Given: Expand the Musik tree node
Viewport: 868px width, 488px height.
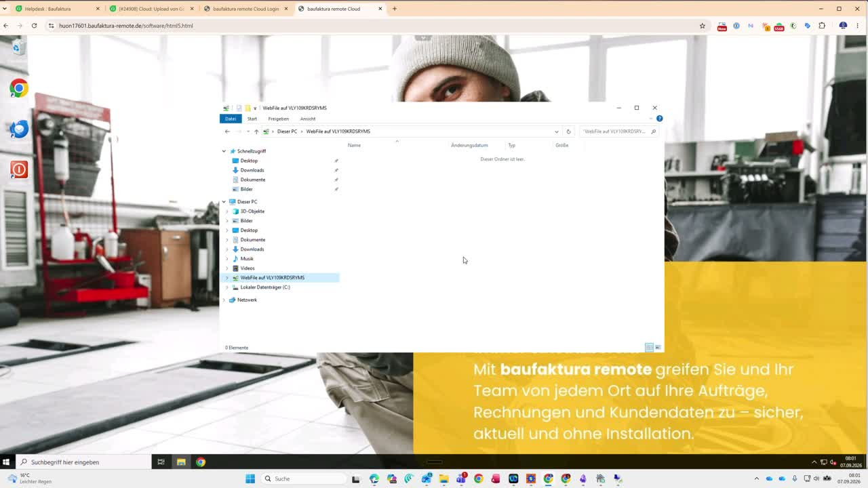Looking at the screenshot, I should coord(227,259).
